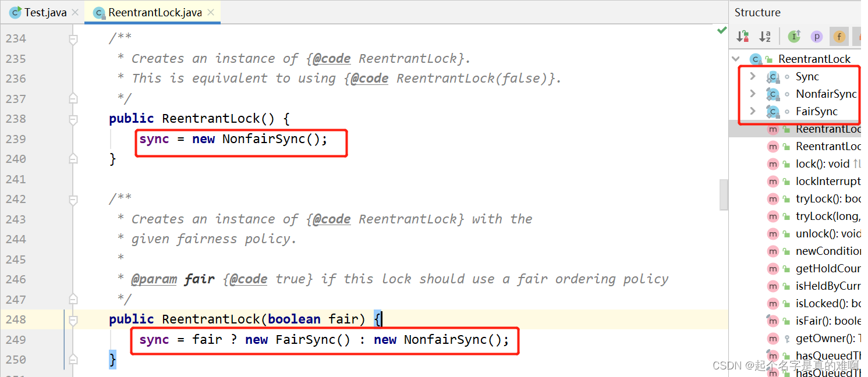Click the FairSync class icon
This screenshot has height=377, width=868.
tap(773, 111)
